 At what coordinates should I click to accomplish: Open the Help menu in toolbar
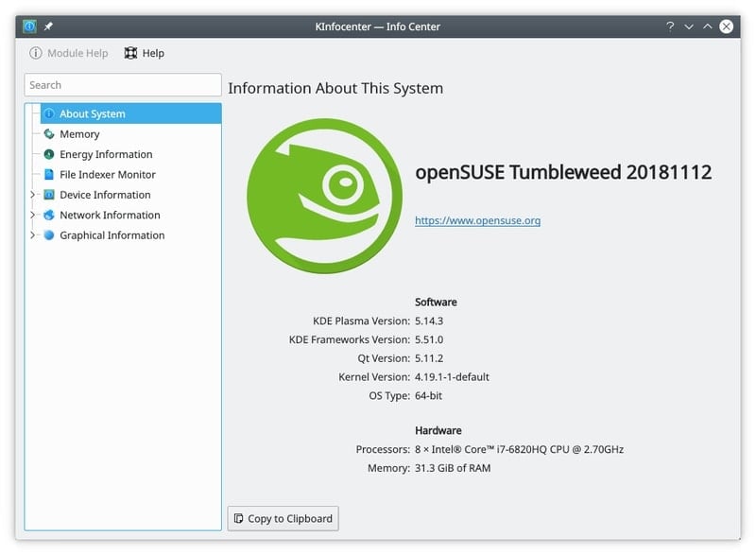pos(145,54)
